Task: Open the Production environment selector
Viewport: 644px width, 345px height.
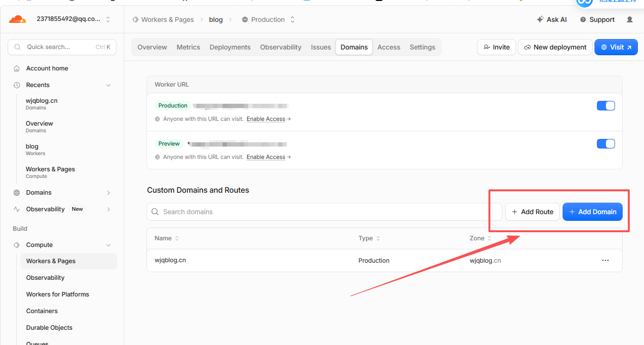Action: [268, 20]
